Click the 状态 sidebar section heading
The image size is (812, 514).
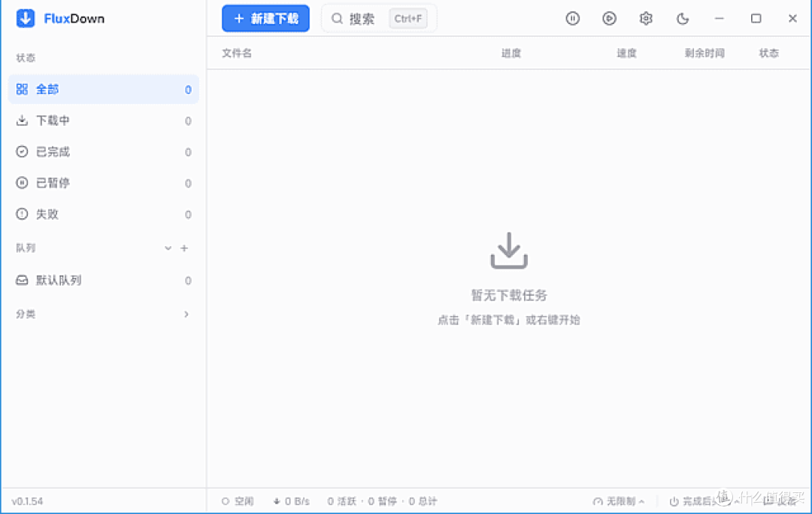(x=26, y=57)
